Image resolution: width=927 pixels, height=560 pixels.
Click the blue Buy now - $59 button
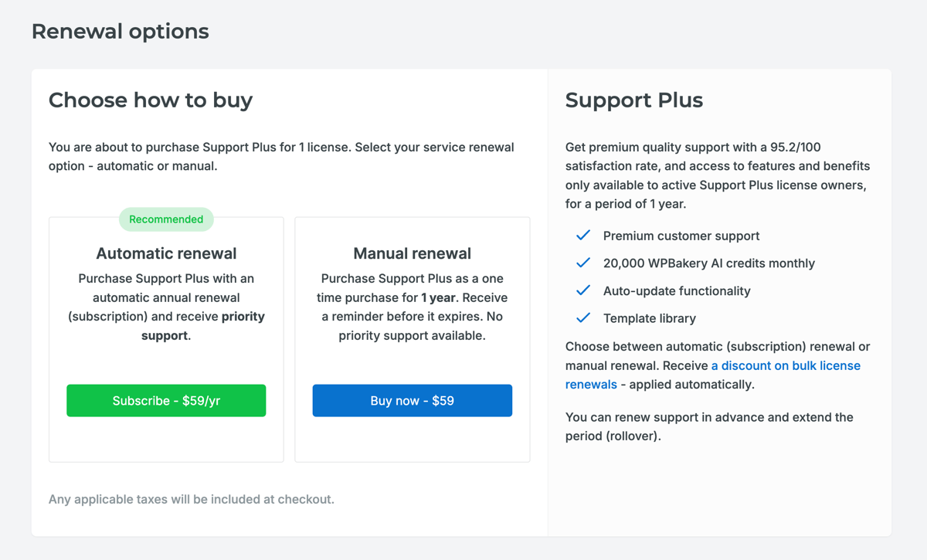pos(413,401)
